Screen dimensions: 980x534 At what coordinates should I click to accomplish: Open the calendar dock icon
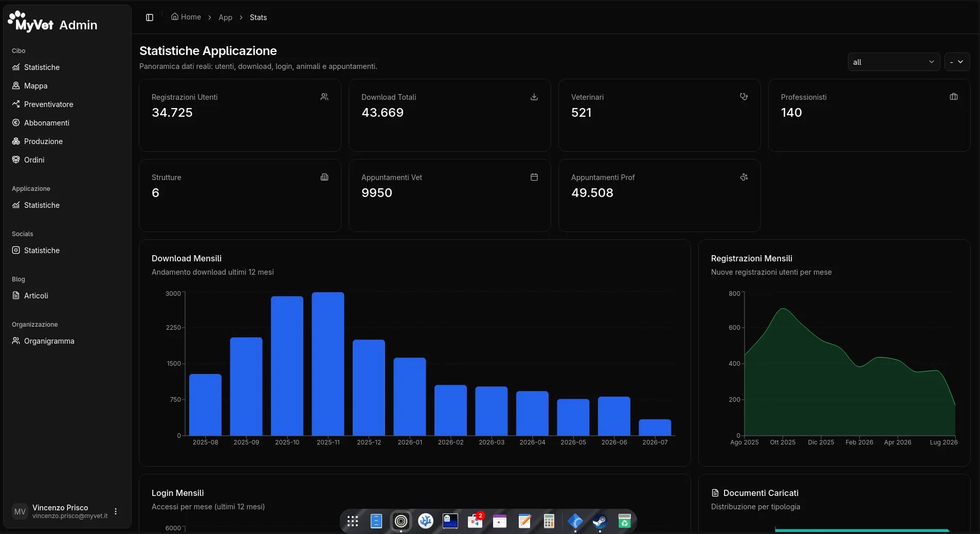500,521
